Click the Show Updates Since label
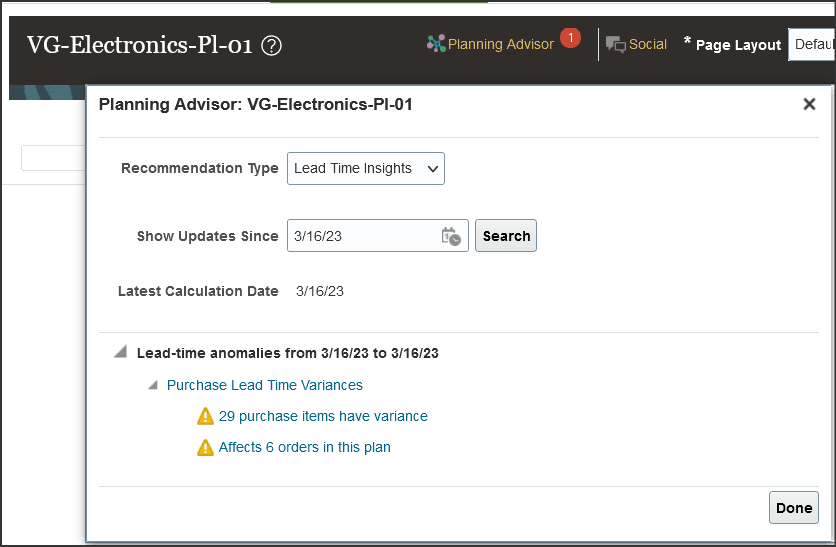 (x=207, y=236)
